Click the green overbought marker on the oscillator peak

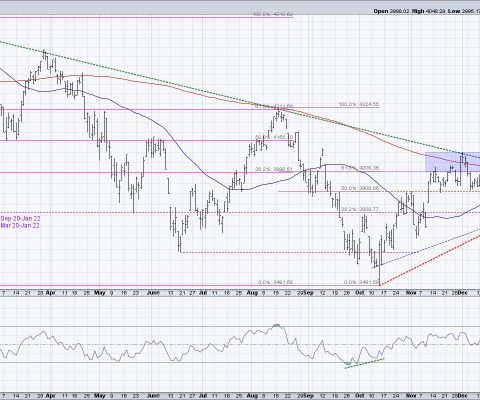click(277, 325)
